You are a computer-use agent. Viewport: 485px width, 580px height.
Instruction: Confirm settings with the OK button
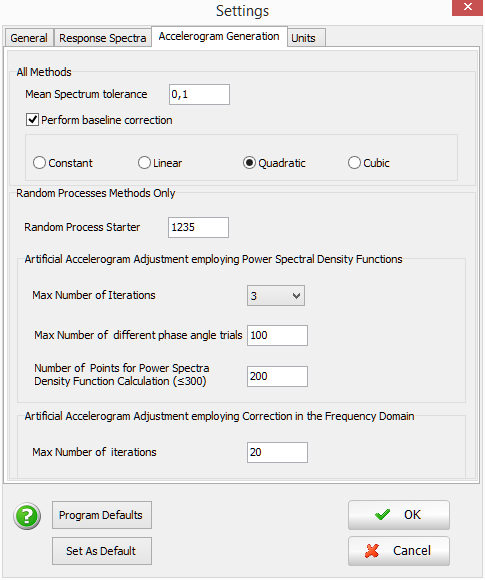tap(399, 515)
